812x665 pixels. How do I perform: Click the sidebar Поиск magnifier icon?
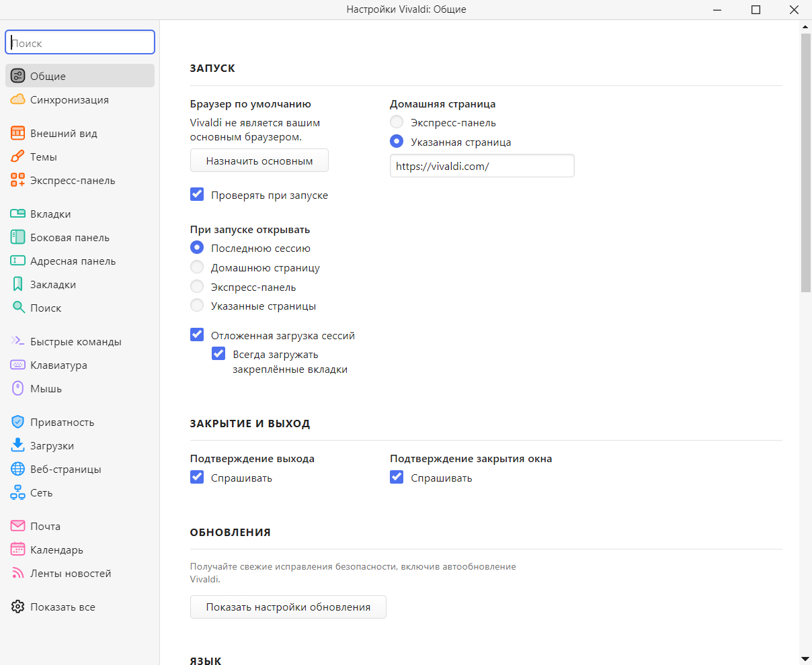[18, 308]
